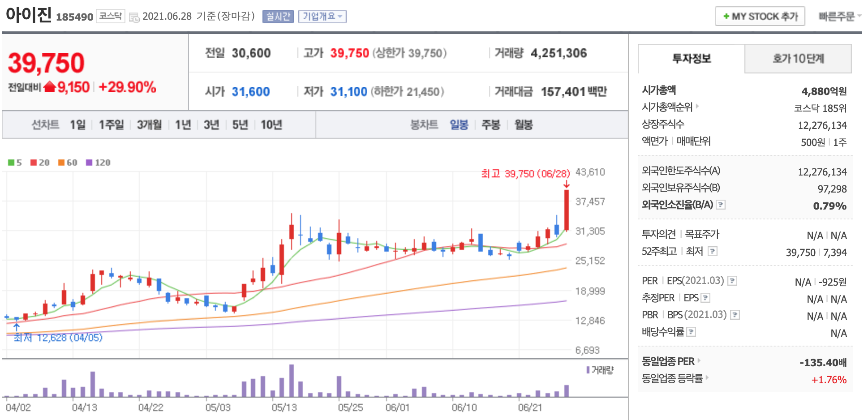Screen dimensions: 868x420
Task: Click the 투자의견 label
Action: (658, 234)
